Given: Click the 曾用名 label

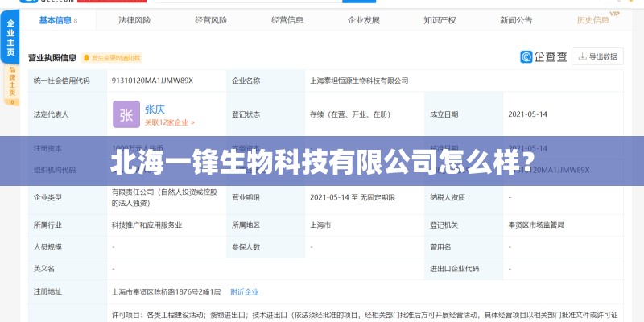Looking at the screenshot, I should (x=440, y=247).
